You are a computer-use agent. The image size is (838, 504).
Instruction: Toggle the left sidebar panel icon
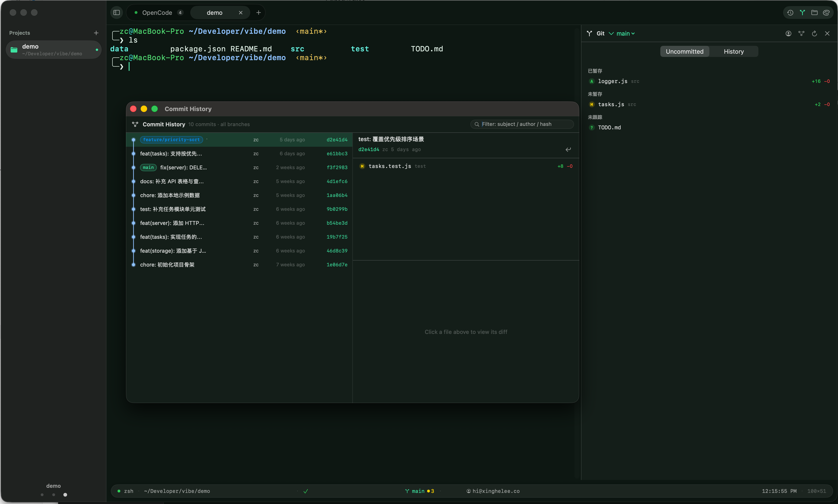pyautogui.click(x=116, y=12)
